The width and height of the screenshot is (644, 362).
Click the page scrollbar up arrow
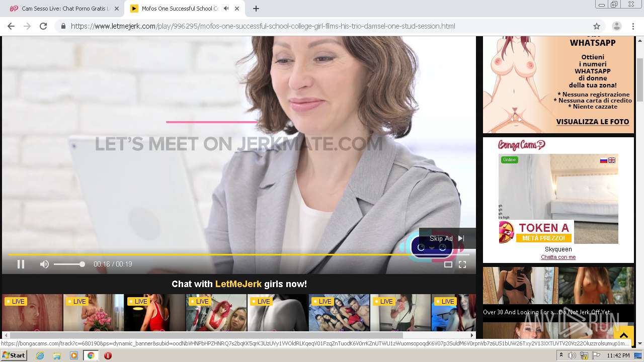pos(640,40)
